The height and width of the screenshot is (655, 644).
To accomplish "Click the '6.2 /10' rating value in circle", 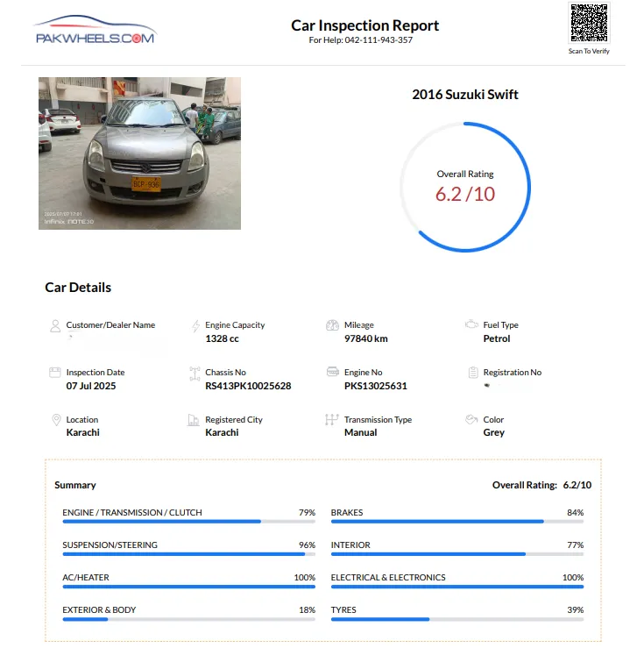I will (x=465, y=195).
